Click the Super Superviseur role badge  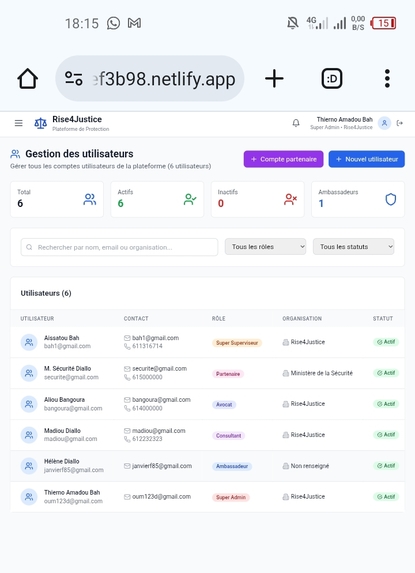pos(237,343)
